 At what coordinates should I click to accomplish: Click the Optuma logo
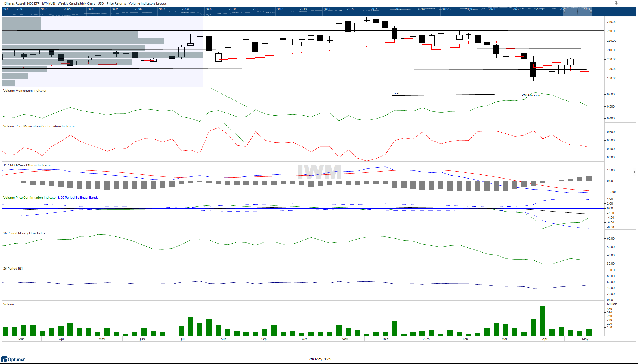pyautogui.click(x=13, y=359)
